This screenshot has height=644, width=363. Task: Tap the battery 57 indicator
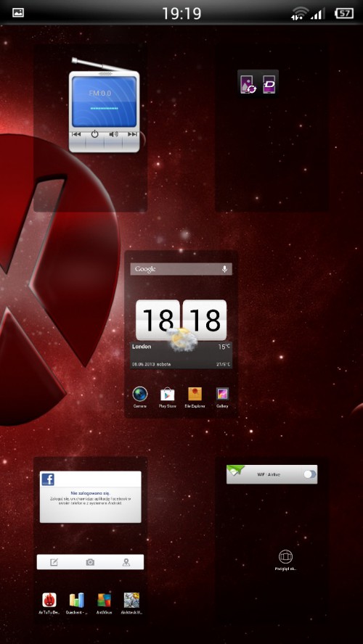pos(345,13)
